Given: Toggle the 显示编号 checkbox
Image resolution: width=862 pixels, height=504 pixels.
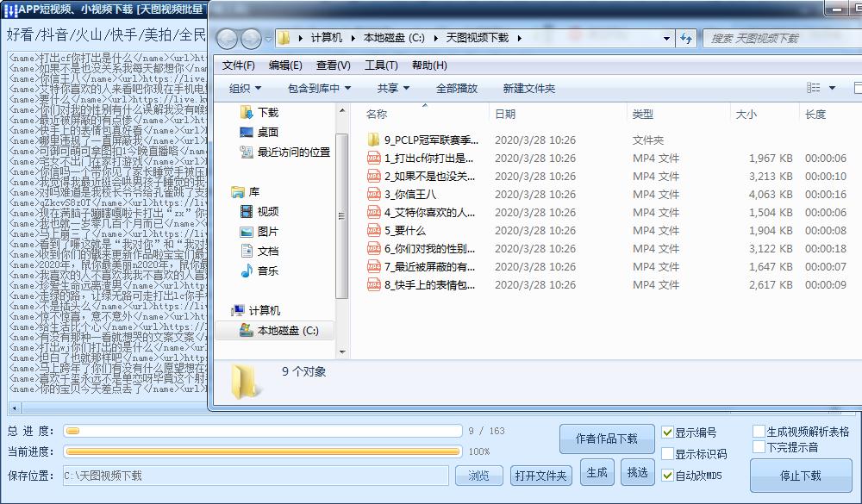Looking at the screenshot, I should (667, 432).
